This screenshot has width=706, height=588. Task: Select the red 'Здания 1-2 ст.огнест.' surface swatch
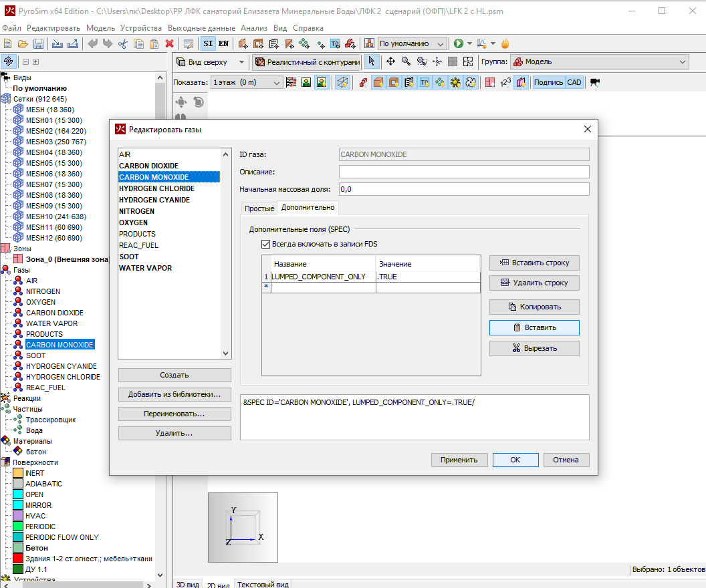tap(18, 559)
